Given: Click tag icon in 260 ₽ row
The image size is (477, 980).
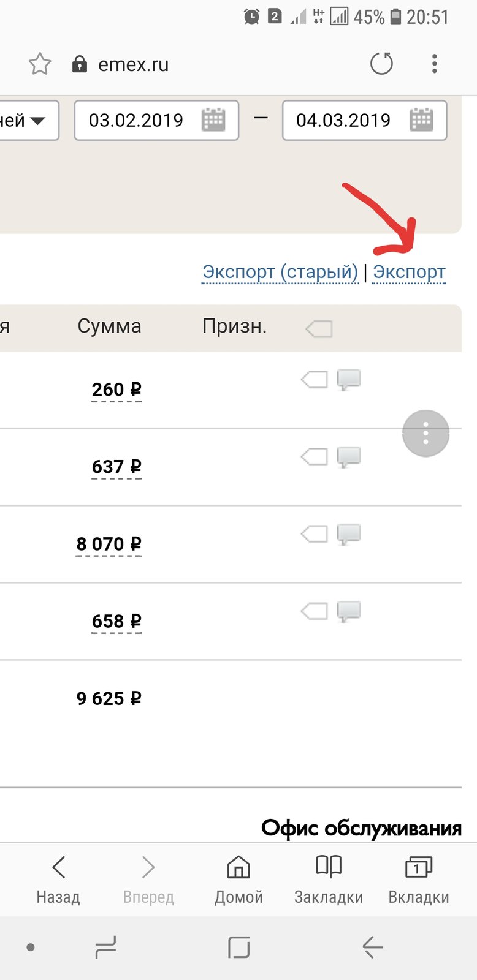Looking at the screenshot, I should tap(315, 380).
